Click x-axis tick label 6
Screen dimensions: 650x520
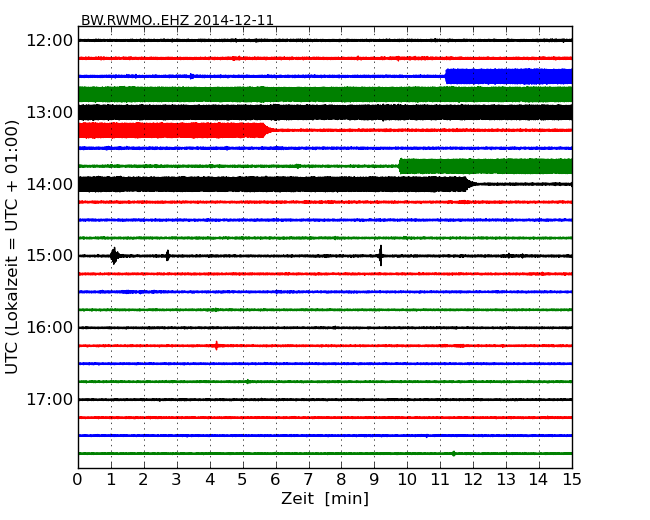(x=275, y=480)
